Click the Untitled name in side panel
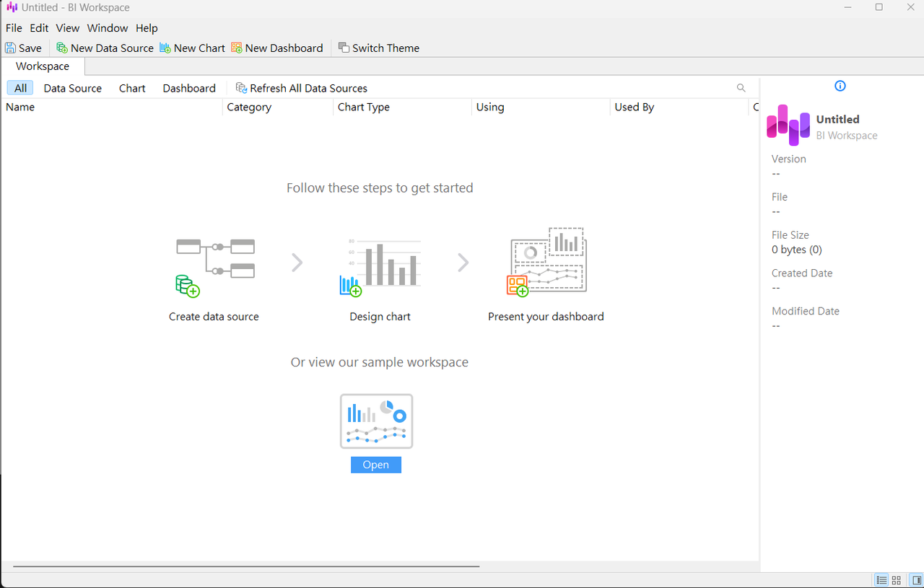The height and width of the screenshot is (588, 924). (x=838, y=120)
